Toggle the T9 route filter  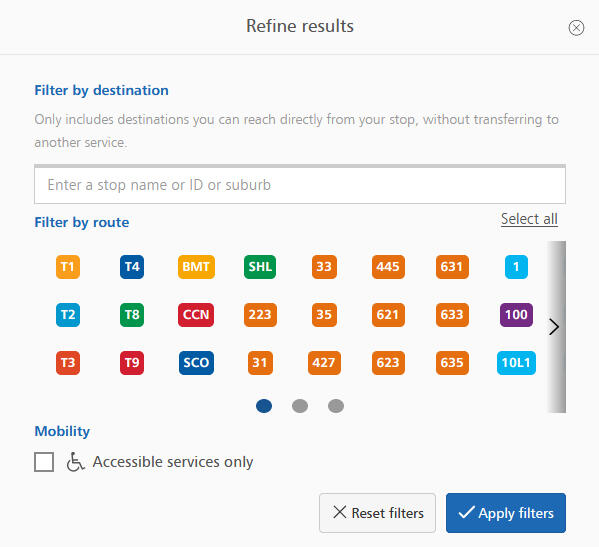132,363
